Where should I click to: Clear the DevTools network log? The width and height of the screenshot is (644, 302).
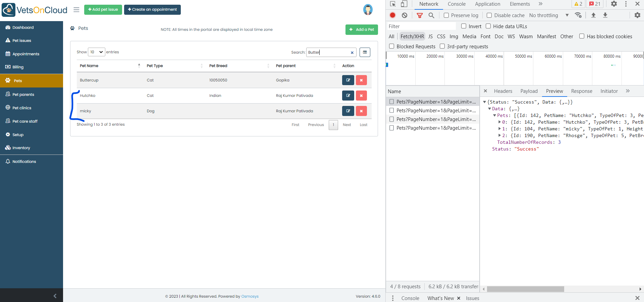[x=405, y=15]
